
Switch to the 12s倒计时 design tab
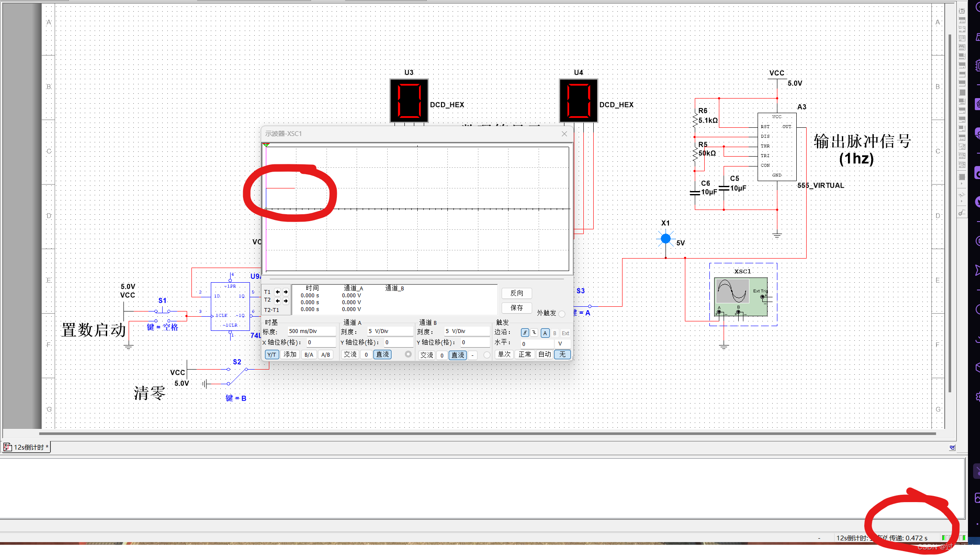(27, 447)
